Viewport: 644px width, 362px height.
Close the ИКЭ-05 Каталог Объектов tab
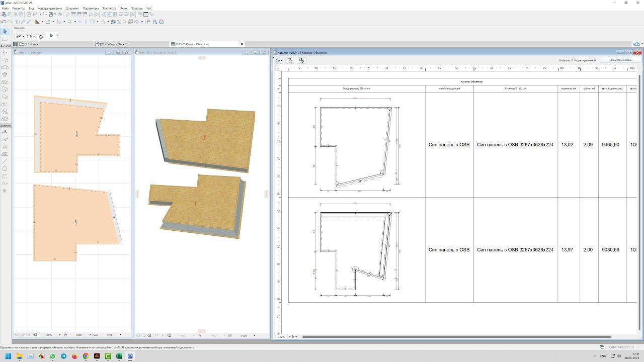(x=242, y=44)
